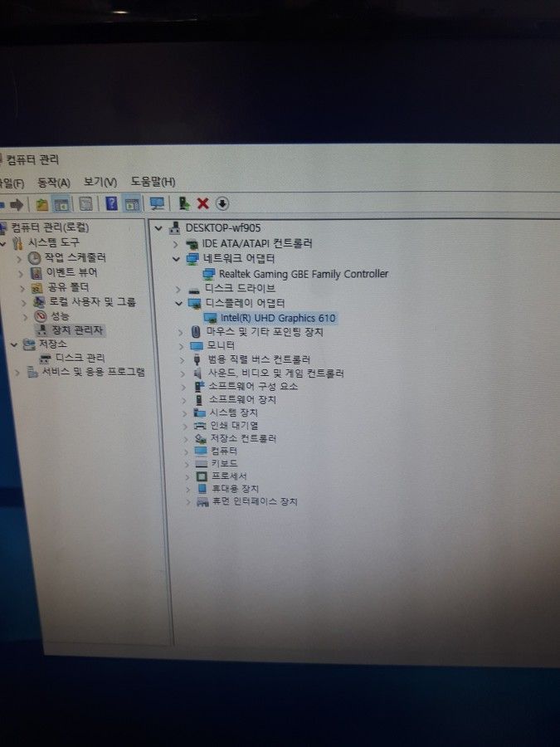The image size is (560, 747).
Task: Expand the 이벤트 뷰어 node
Action: (x=21, y=274)
